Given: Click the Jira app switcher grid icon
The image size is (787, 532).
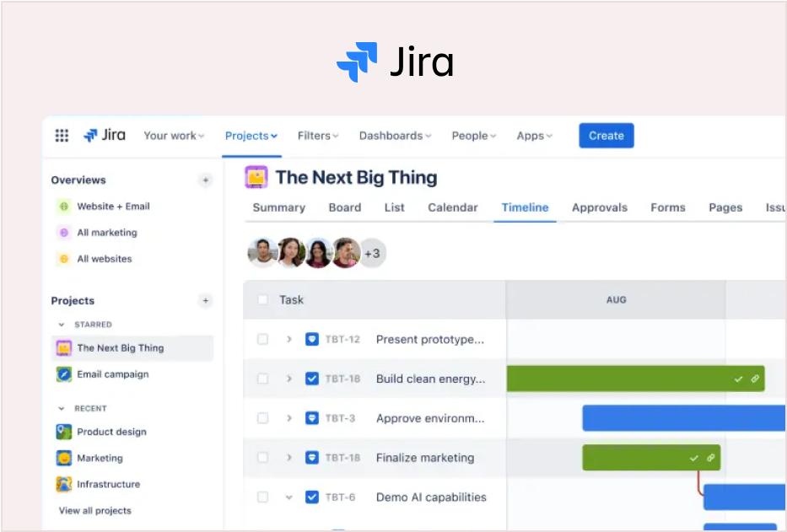Looking at the screenshot, I should tap(62, 135).
